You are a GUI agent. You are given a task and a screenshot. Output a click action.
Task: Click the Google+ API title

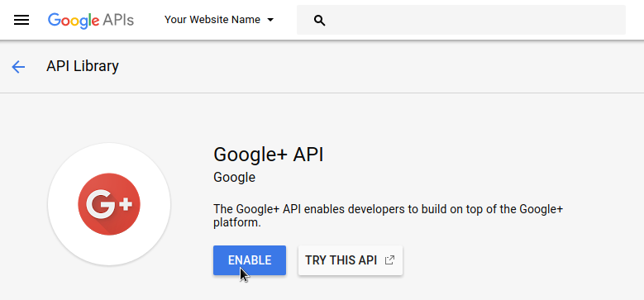click(269, 155)
